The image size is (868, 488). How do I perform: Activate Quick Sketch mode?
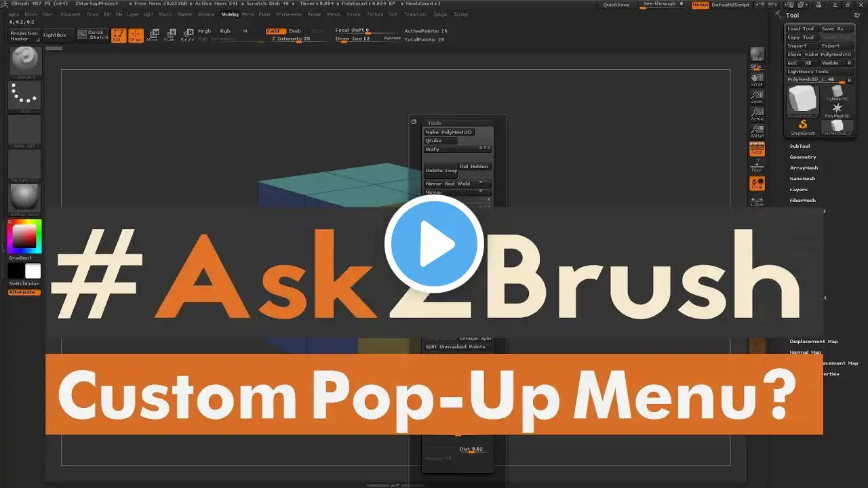92,35
